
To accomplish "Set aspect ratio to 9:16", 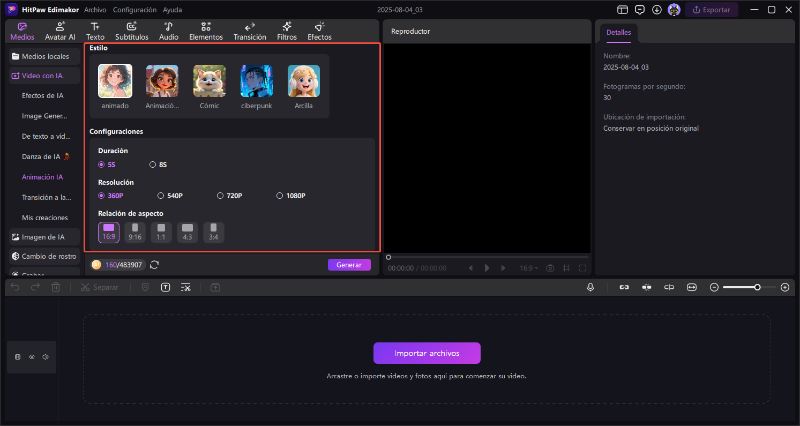I will (135, 232).
